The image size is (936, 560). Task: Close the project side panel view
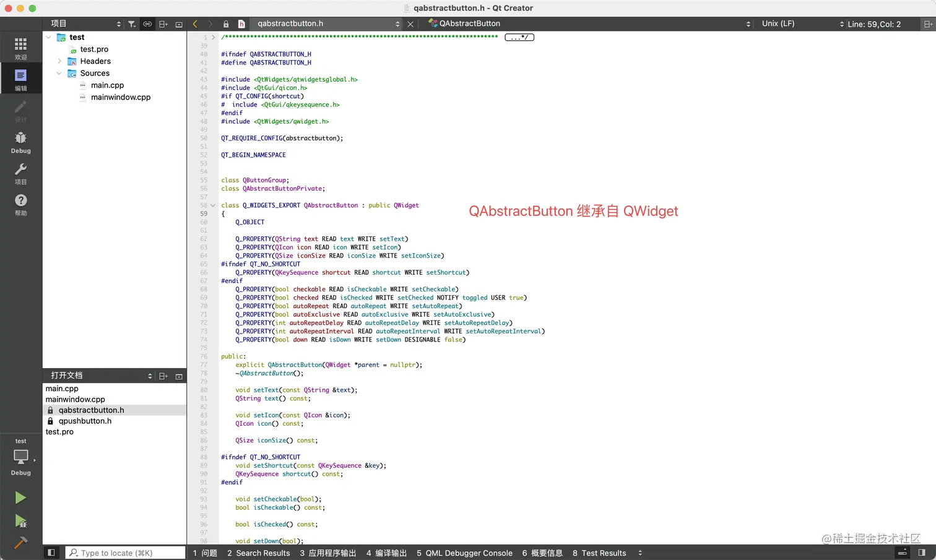coord(179,24)
